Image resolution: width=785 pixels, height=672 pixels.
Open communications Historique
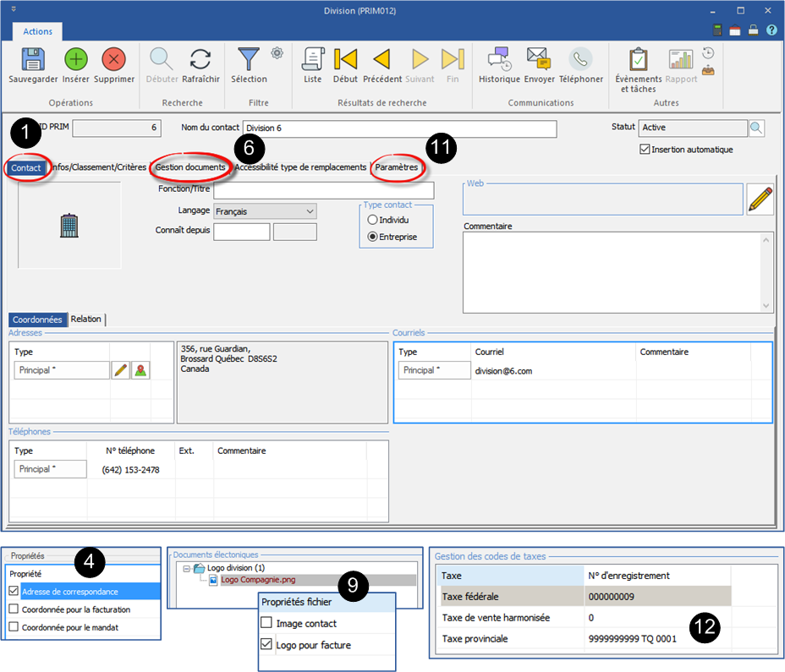[x=499, y=59]
